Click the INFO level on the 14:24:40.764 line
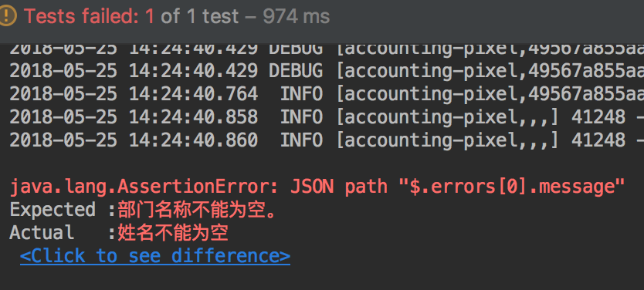This screenshot has width=644, height=290. [x=301, y=94]
